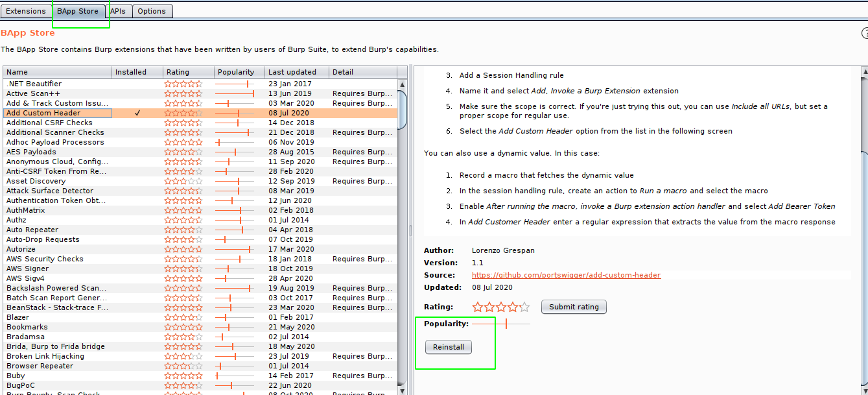
Task: Sort by the Popularity column header
Action: 239,72
